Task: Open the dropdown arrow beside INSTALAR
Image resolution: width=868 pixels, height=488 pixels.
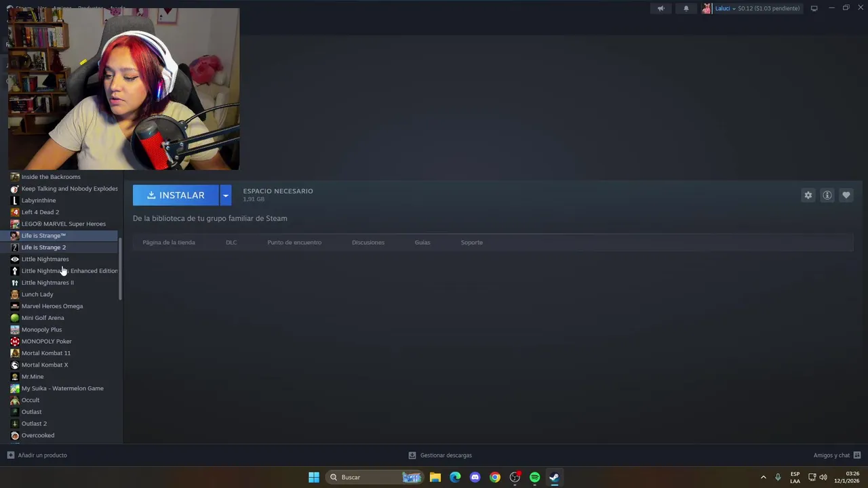Action: [226, 195]
